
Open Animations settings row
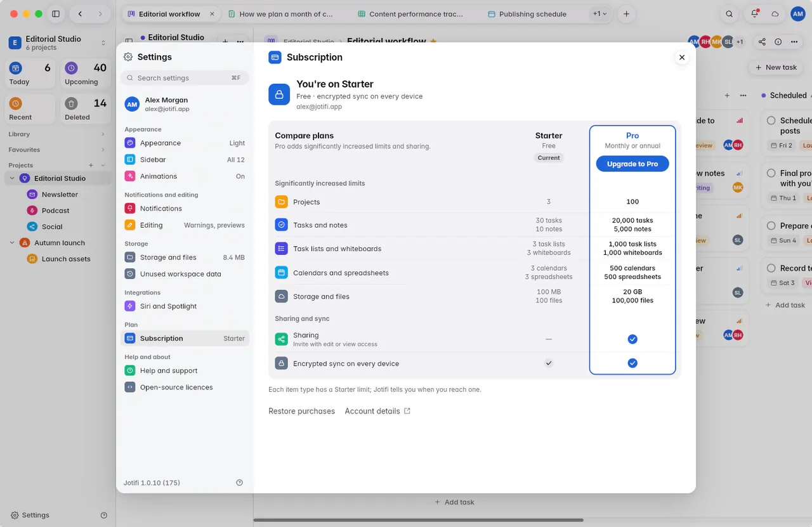tap(185, 176)
